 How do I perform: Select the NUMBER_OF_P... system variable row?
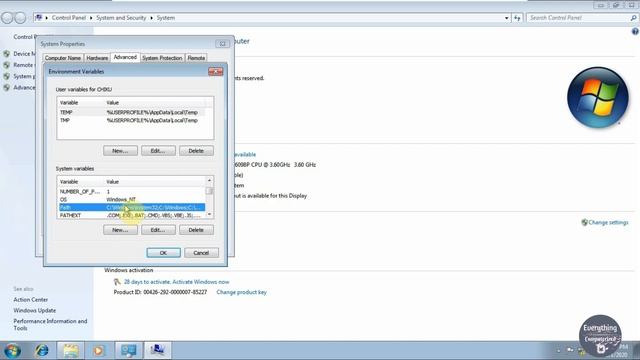[131, 191]
